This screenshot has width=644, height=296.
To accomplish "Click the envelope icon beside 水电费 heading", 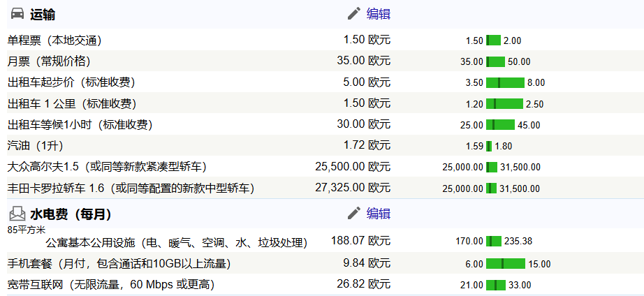I will pyautogui.click(x=17, y=214).
